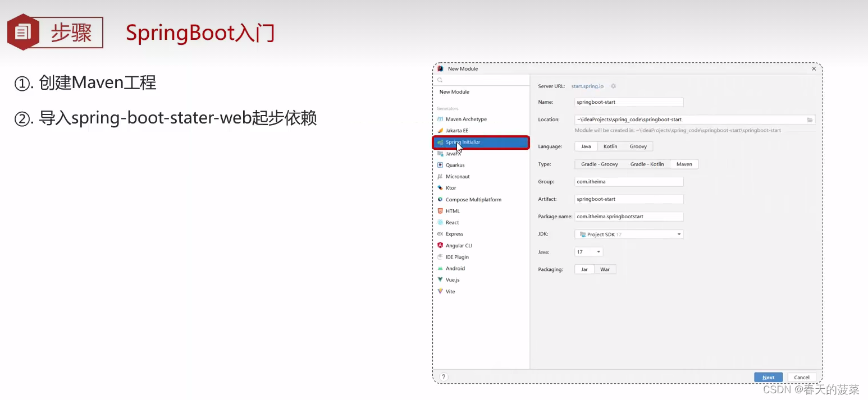Click the Next button
The height and width of the screenshot is (400, 868).
coord(768,377)
